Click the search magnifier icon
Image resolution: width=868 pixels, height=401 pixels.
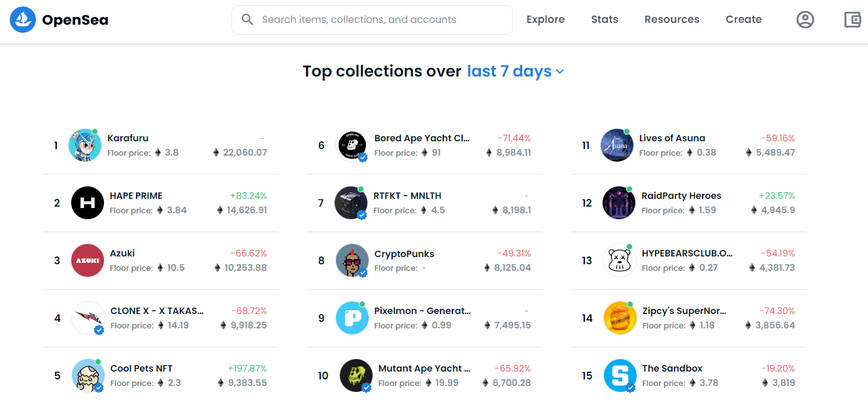[x=248, y=20]
